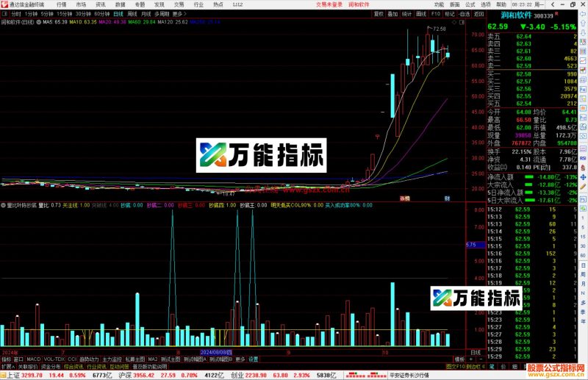Image resolution: width=588 pixels, height=380 pixels.
Task: Open the 互动问答 tab
Action: 119,367
